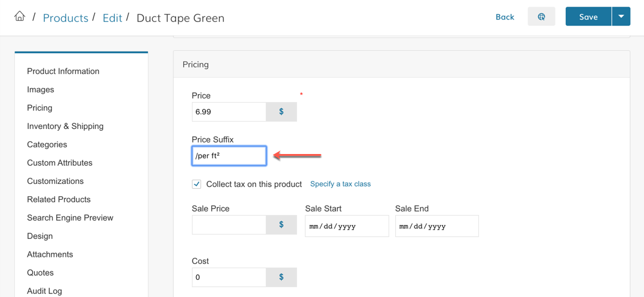The image size is (644, 297).
Task: Click the dollar icon beside Sale Price
Action: (x=281, y=225)
